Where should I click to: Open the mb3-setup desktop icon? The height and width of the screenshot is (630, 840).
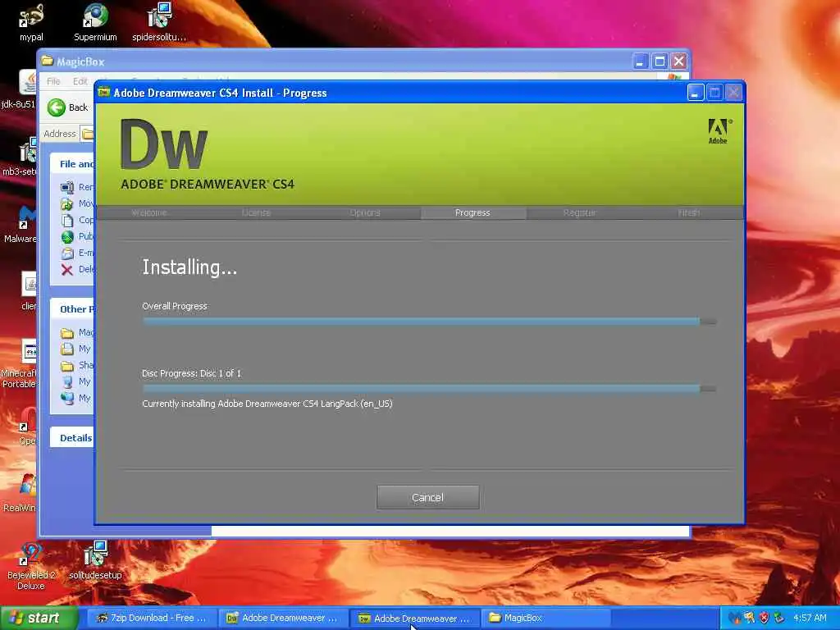point(21,157)
